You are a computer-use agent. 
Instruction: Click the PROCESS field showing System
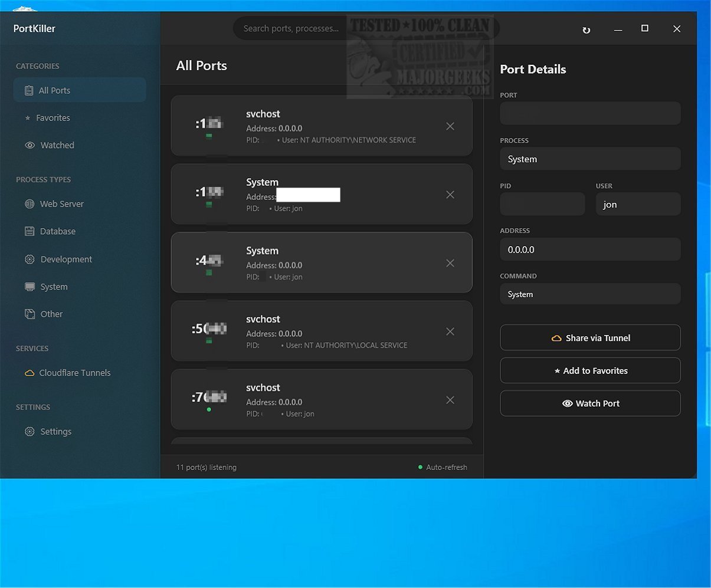click(590, 159)
